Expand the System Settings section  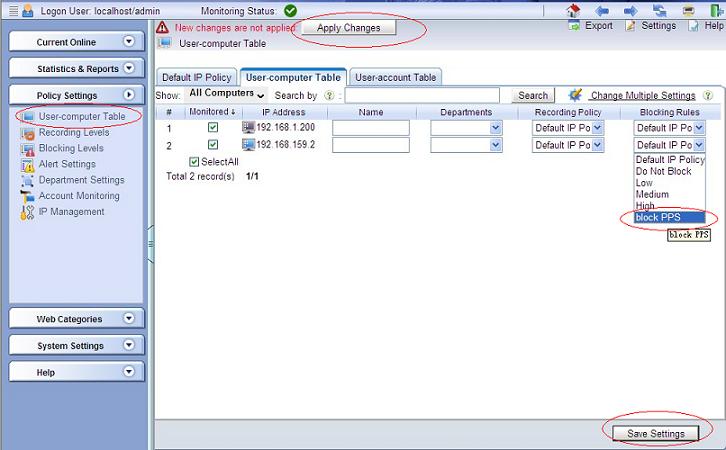129,345
